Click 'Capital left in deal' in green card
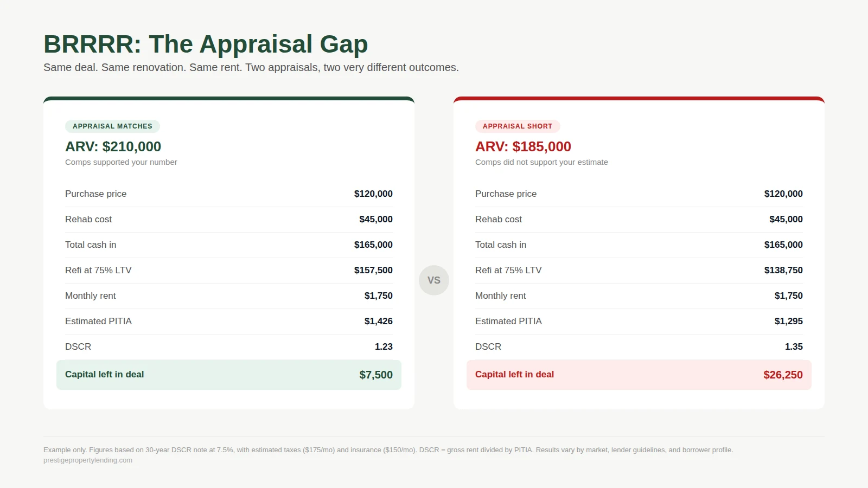 click(104, 374)
